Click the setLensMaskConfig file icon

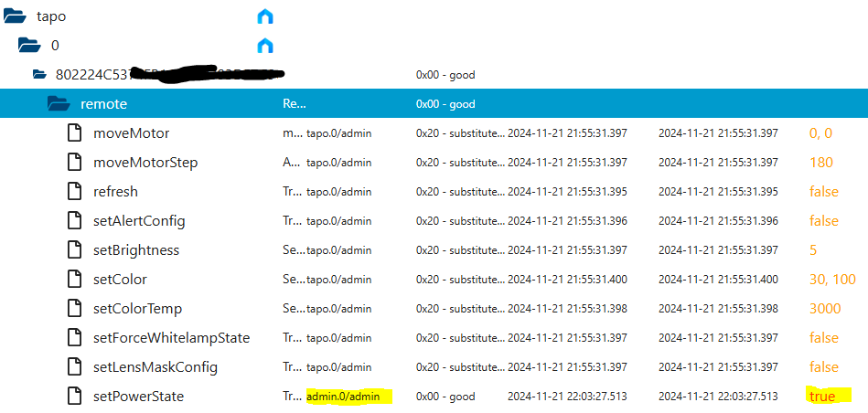coord(75,367)
